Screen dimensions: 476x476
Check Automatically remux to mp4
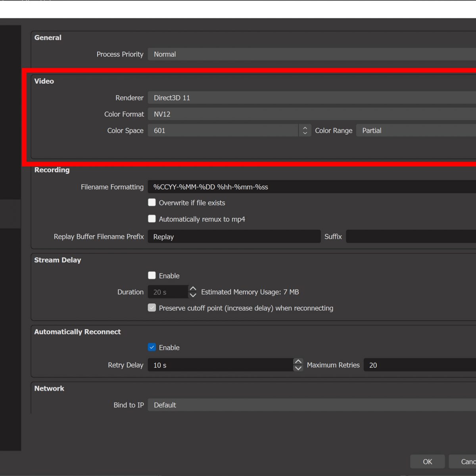pyautogui.click(x=152, y=219)
